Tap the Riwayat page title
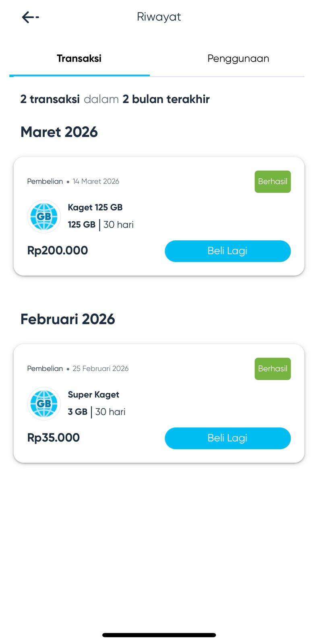 point(159,17)
